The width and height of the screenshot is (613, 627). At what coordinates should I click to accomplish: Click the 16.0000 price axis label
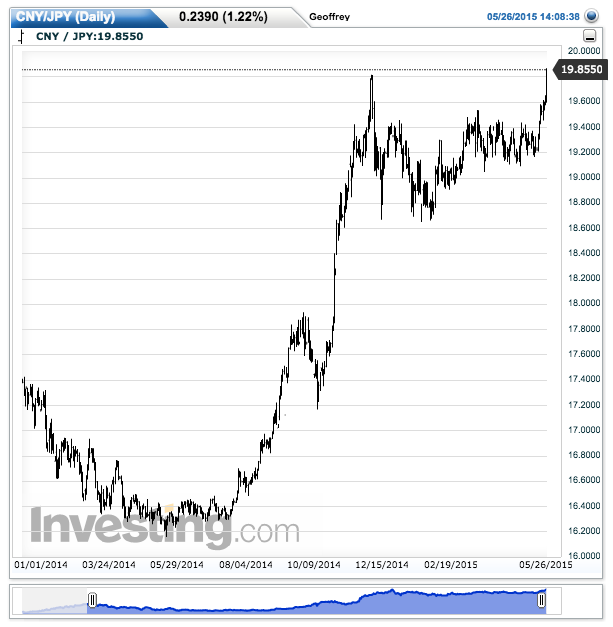click(x=582, y=557)
